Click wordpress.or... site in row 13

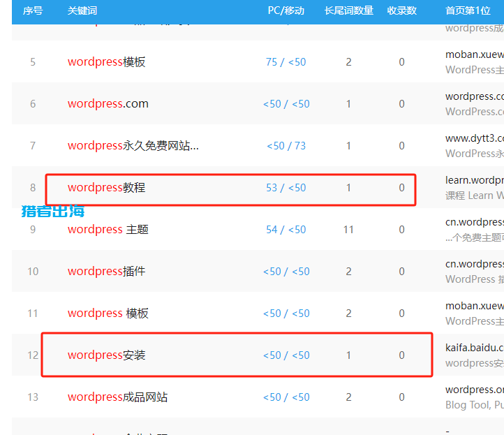(475, 390)
